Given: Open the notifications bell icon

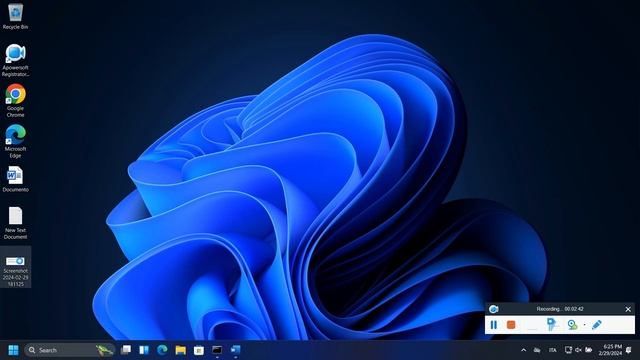Looking at the screenshot, I should click(629, 350).
